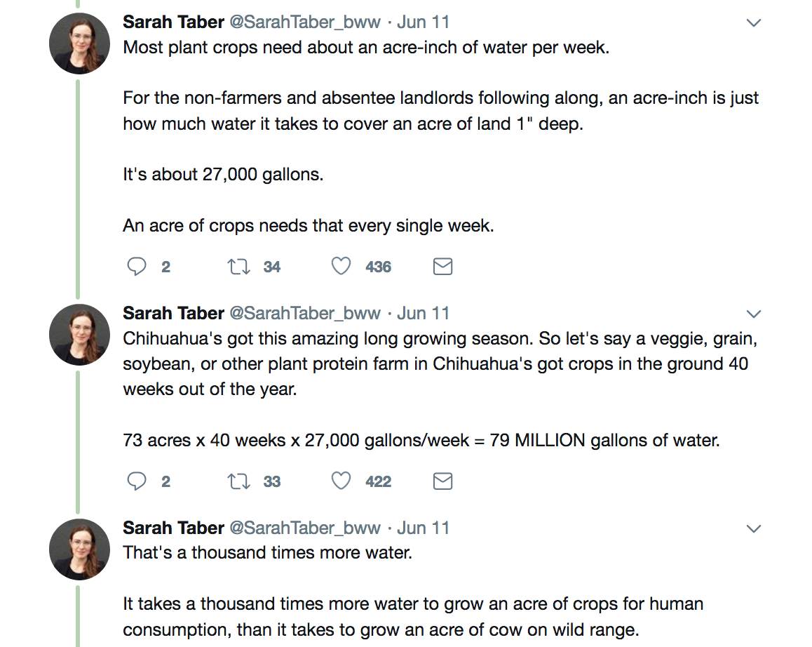Image resolution: width=812 pixels, height=647 pixels.
Task: Retweet the Chihuahua growing season tweet
Action: pyautogui.click(x=239, y=481)
